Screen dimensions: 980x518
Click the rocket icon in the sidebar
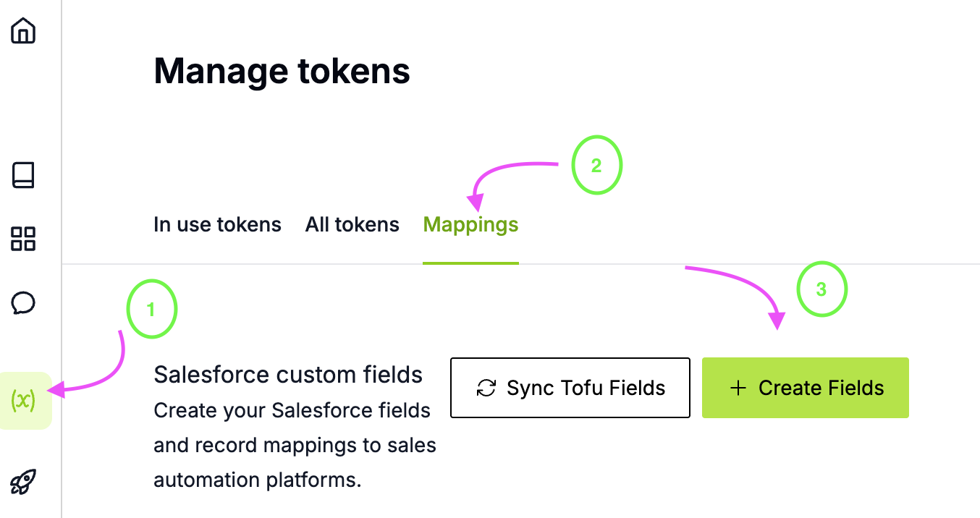tap(22, 481)
